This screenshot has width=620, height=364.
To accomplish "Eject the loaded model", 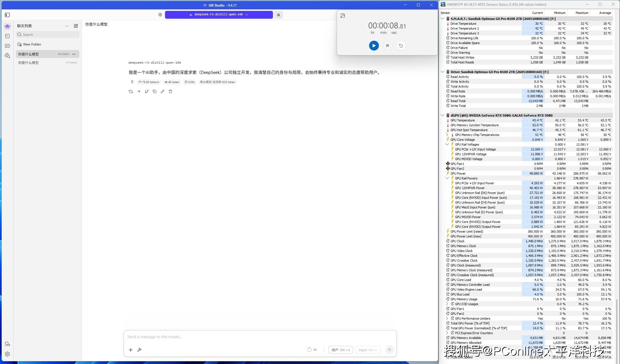I will tap(278, 15).
